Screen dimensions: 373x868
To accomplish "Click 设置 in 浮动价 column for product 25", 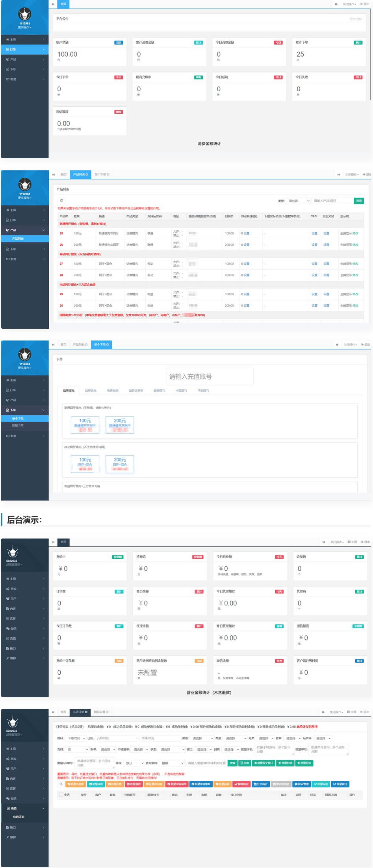I will tap(246, 233).
